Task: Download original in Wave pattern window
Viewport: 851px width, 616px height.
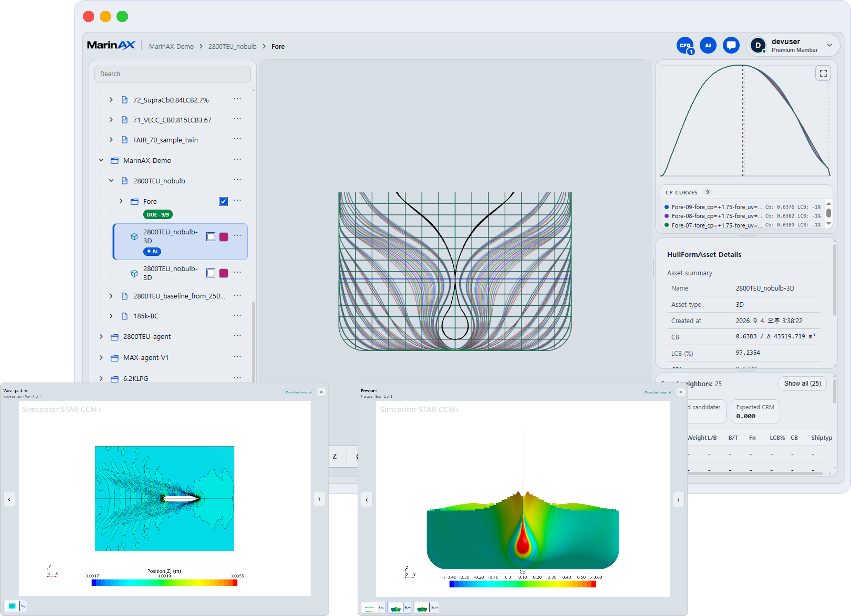Action: click(x=299, y=392)
